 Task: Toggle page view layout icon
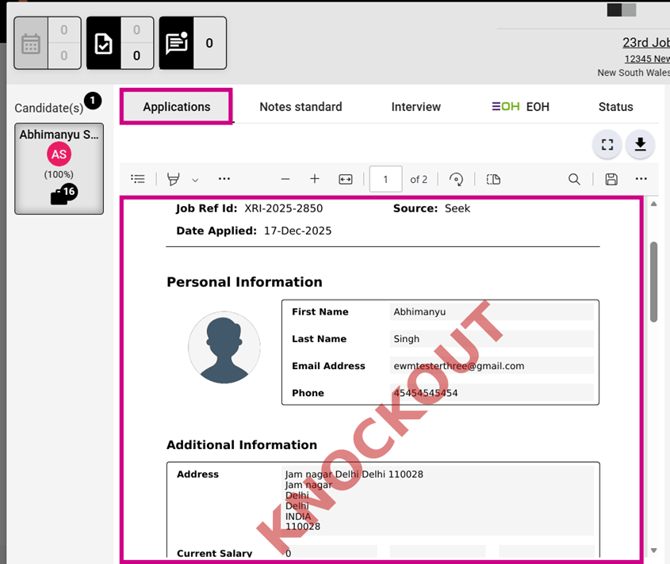pyautogui.click(x=493, y=179)
